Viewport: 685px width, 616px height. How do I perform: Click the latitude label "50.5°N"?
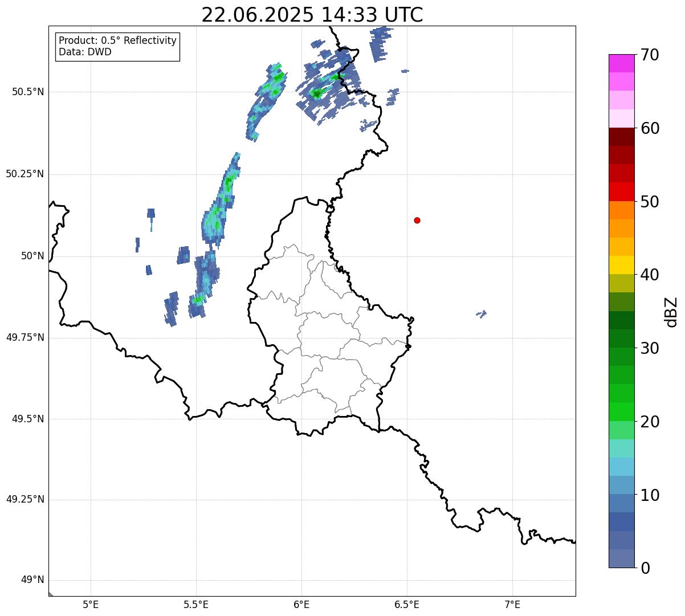(28, 92)
